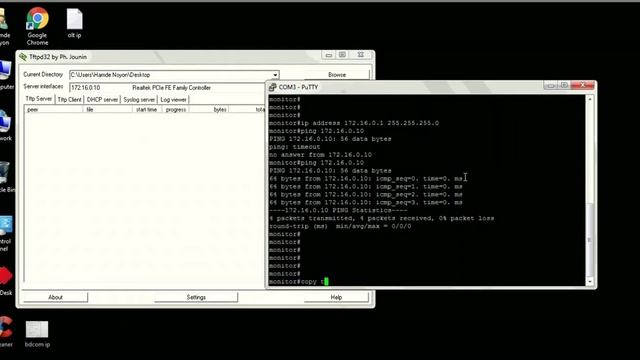Minimize the PuTTY window
Image resolution: width=640 pixels, height=360 pixels.
(x=551, y=85)
